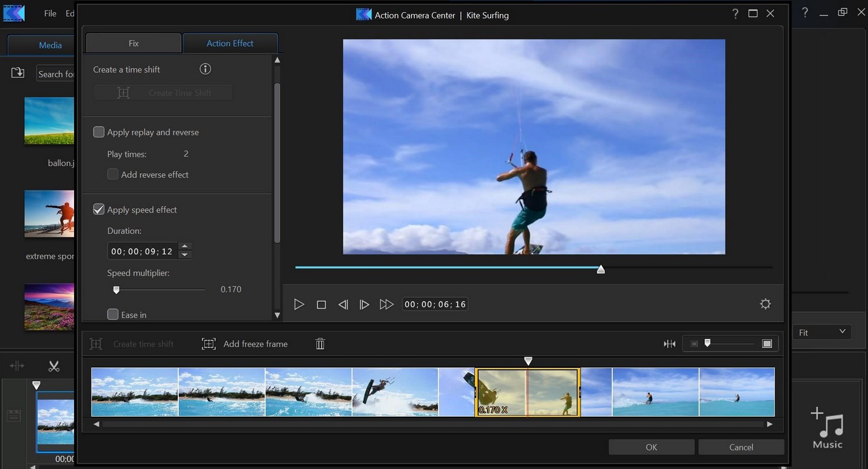Click the preview timecode 00;00;06;16 field
The width and height of the screenshot is (868, 469).
(x=435, y=304)
